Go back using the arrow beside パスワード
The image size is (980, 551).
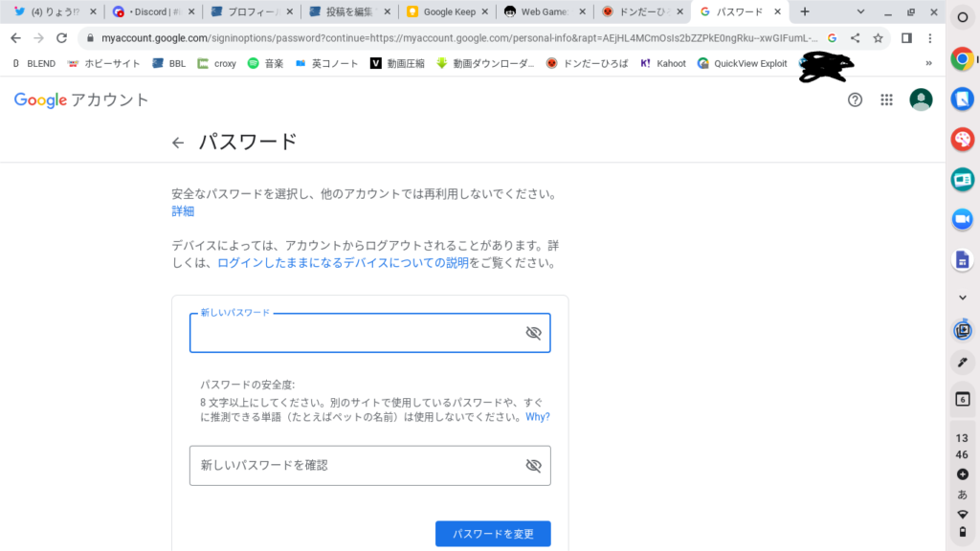178,143
